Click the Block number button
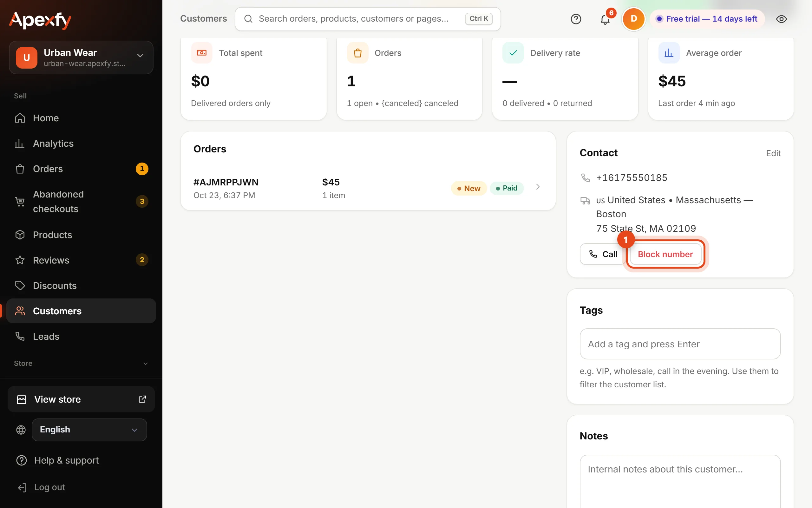This screenshot has height=508, width=812. 665,254
